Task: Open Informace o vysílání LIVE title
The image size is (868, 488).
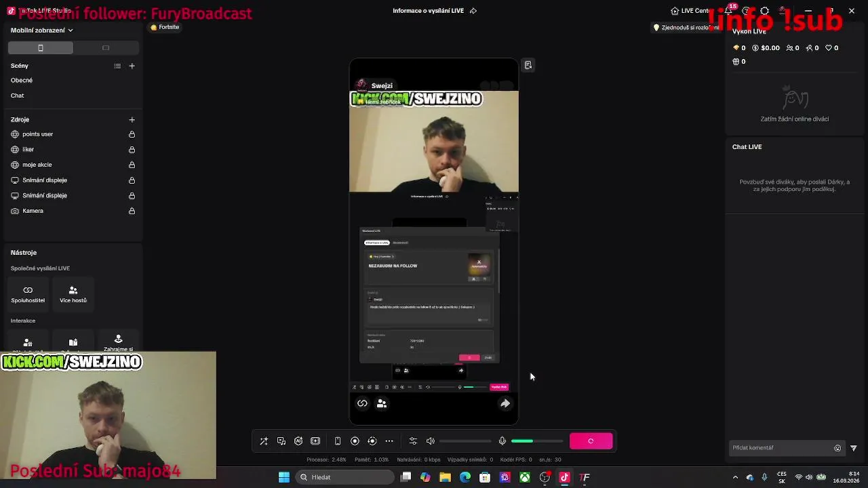Action: [x=428, y=11]
